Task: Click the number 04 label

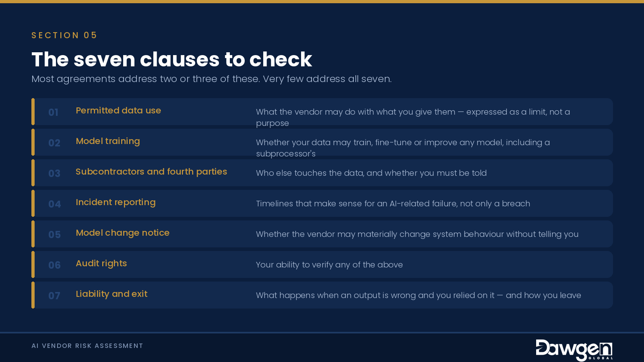Action: (55, 204)
